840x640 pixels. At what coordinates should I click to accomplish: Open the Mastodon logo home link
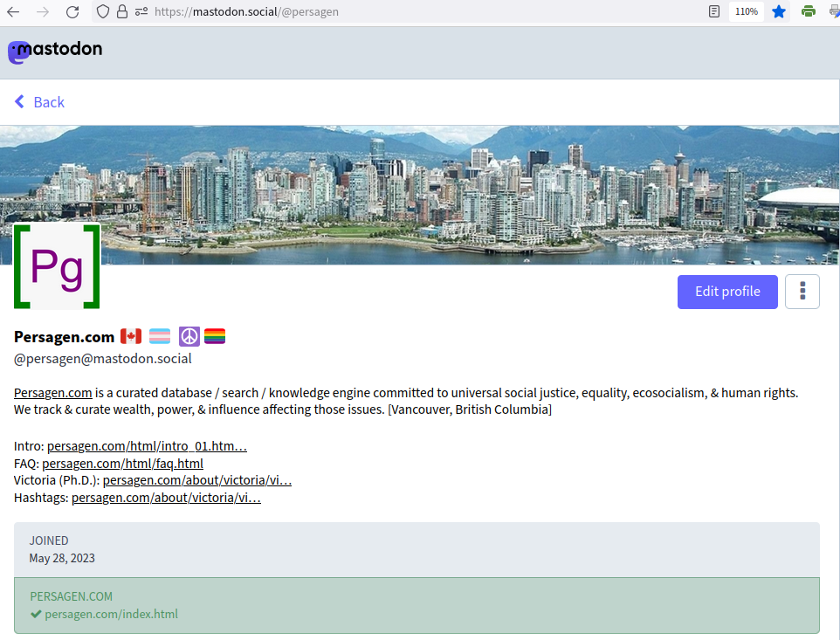(x=55, y=52)
